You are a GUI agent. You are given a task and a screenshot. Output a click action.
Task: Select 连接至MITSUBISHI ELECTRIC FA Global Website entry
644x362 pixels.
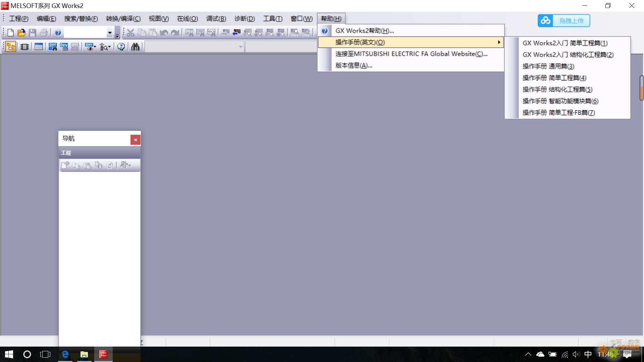pos(411,54)
